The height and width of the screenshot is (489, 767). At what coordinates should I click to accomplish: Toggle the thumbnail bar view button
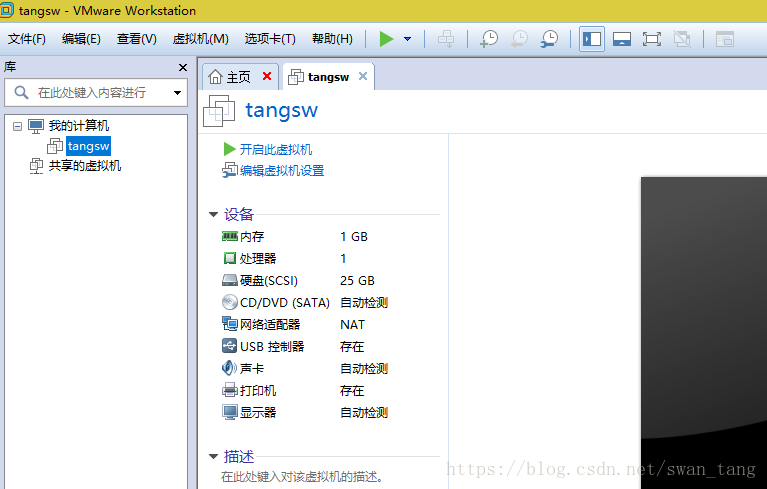(622, 39)
